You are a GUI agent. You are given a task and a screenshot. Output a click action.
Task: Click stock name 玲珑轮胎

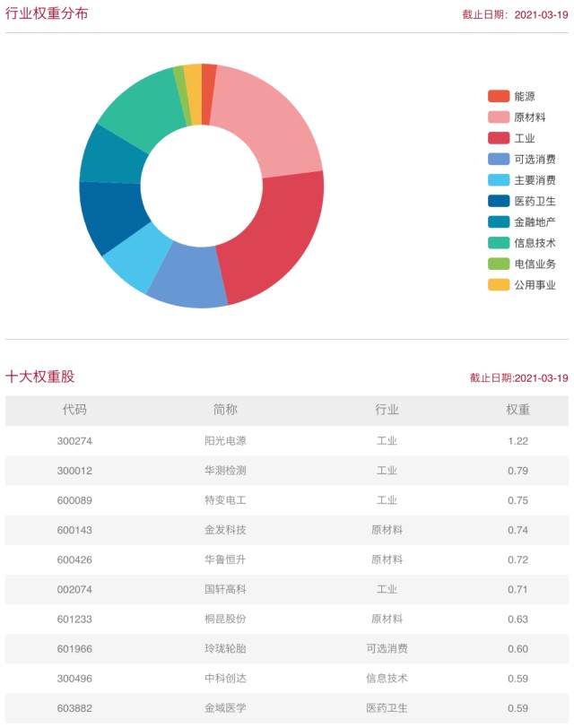(x=225, y=648)
